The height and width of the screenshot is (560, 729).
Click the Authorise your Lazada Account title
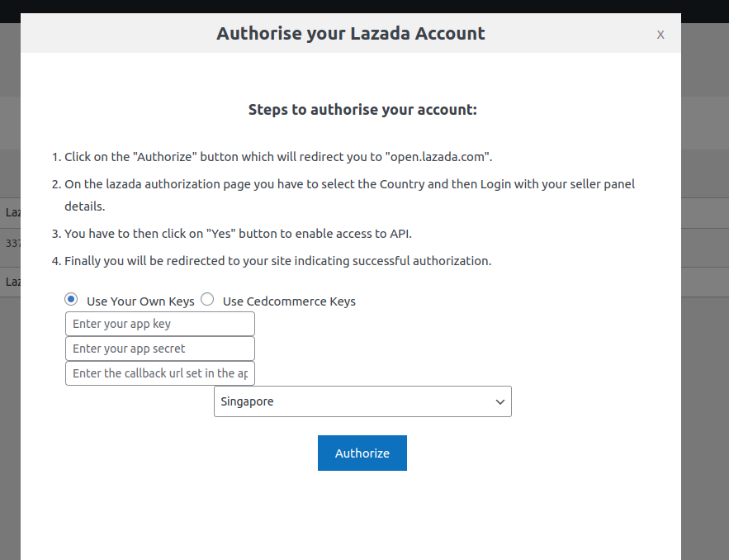pos(350,34)
